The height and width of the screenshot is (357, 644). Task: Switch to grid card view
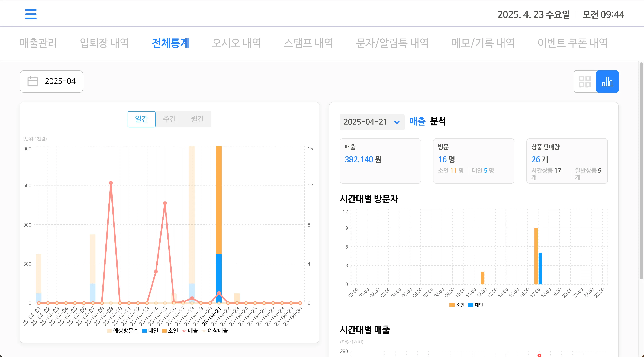pyautogui.click(x=585, y=82)
